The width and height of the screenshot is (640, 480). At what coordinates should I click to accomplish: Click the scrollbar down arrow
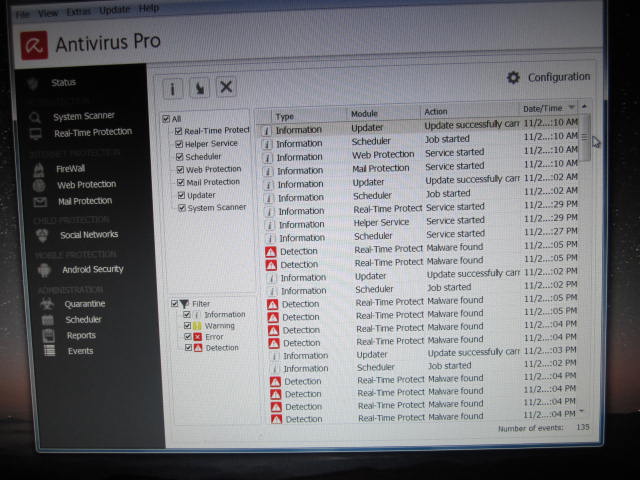pyautogui.click(x=581, y=411)
